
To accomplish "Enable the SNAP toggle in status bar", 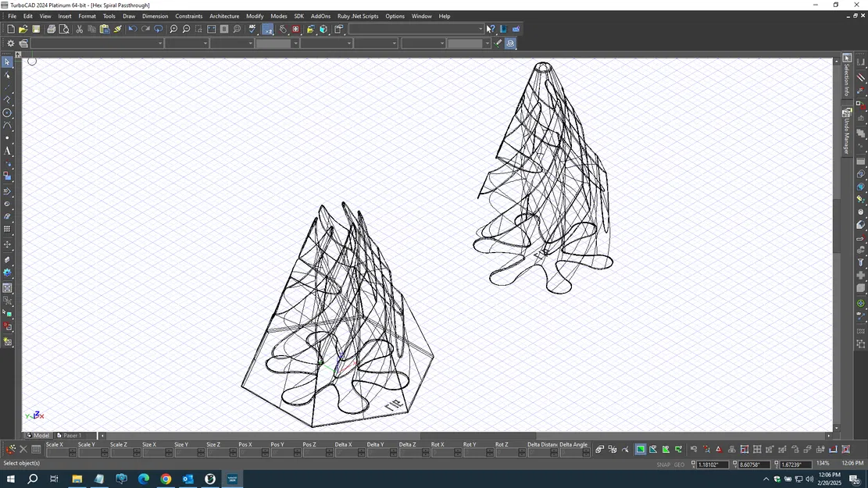I will (x=663, y=465).
